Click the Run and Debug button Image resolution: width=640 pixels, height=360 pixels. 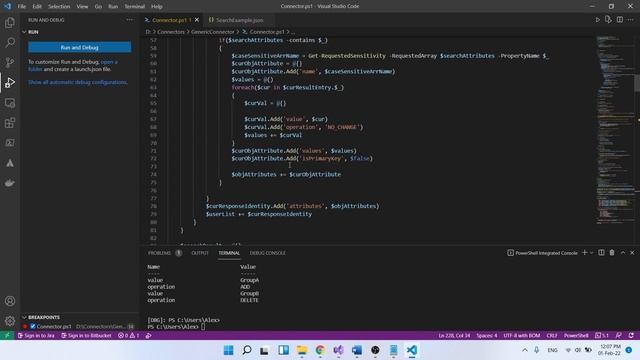(80, 47)
